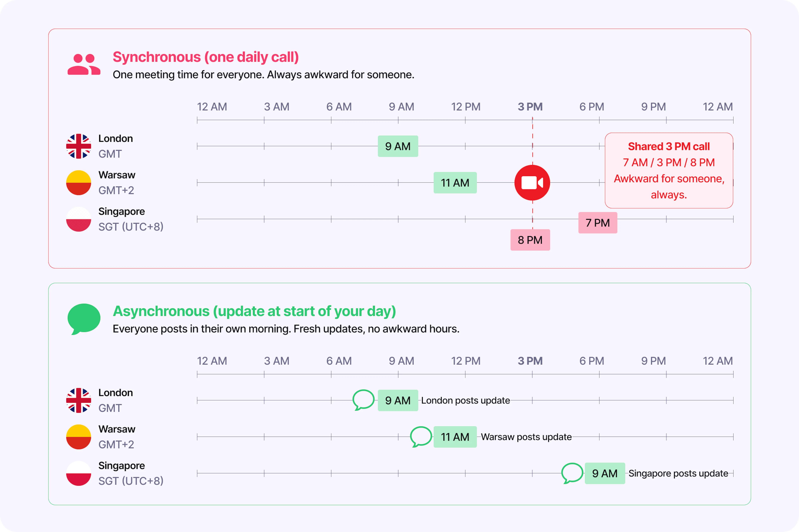This screenshot has height=532, width=799.
Task: Click the Asynchronous (update at start of your day) heading
Action: pyautogui.click(x=254, y=311)
